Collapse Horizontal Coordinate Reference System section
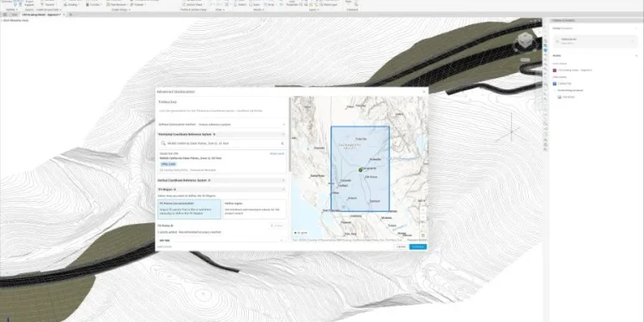Screen dimensions: 644x322 (283, 134)
